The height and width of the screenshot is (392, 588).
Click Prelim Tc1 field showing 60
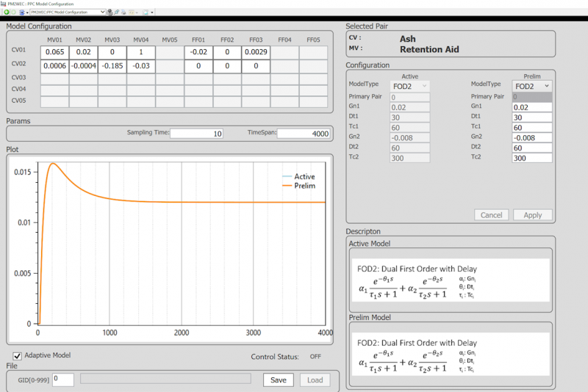(531, 127)
